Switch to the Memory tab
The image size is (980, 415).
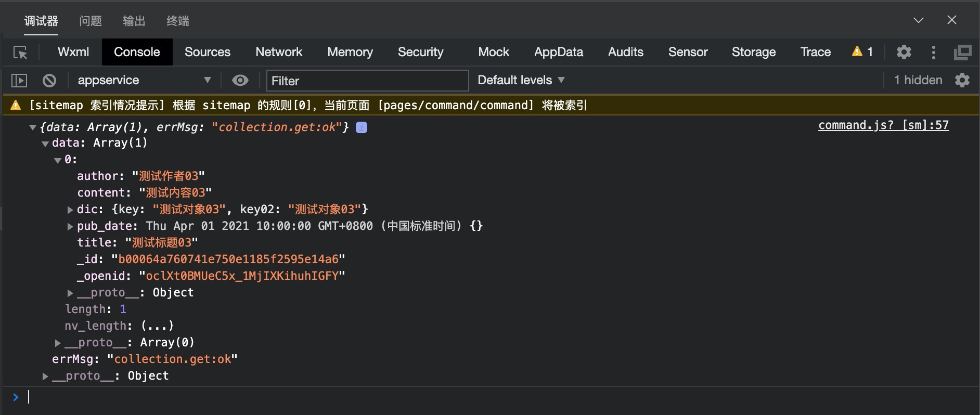pos(350,52)
